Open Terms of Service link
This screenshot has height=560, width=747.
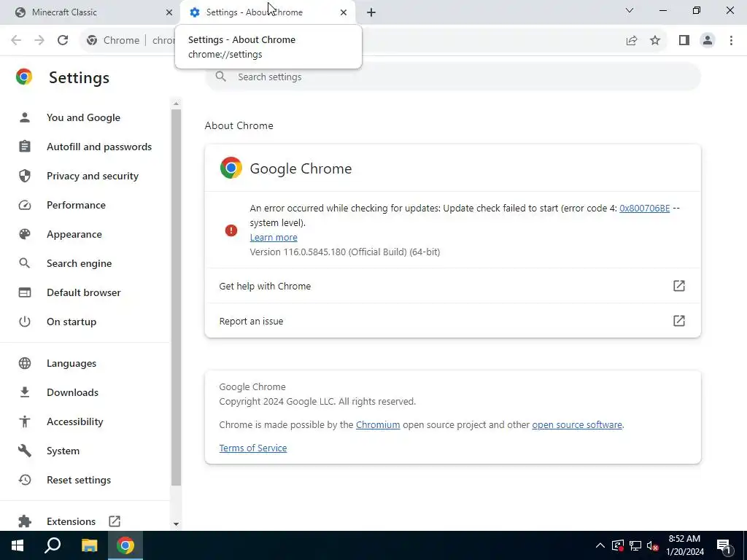coord(253,448)
